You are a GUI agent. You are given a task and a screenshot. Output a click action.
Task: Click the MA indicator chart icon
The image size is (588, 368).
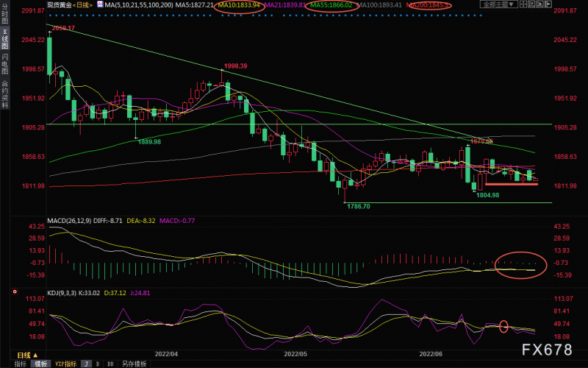(100, 4)
